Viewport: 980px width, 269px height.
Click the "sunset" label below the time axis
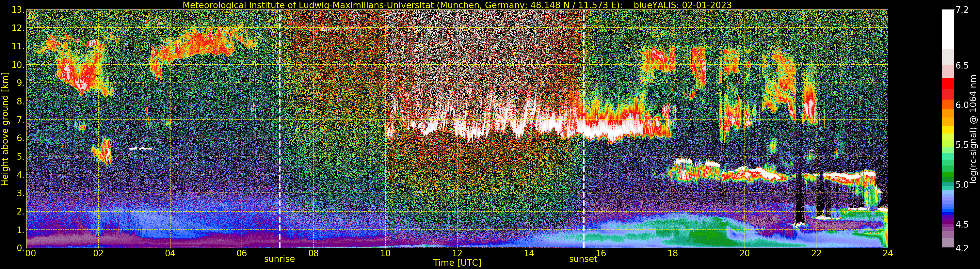(x=583, y=259)
